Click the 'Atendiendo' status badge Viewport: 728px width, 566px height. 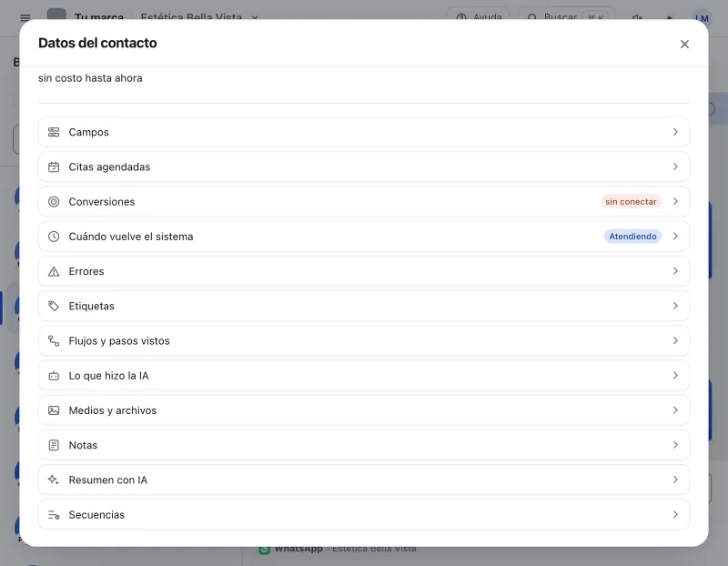(632, 237)
